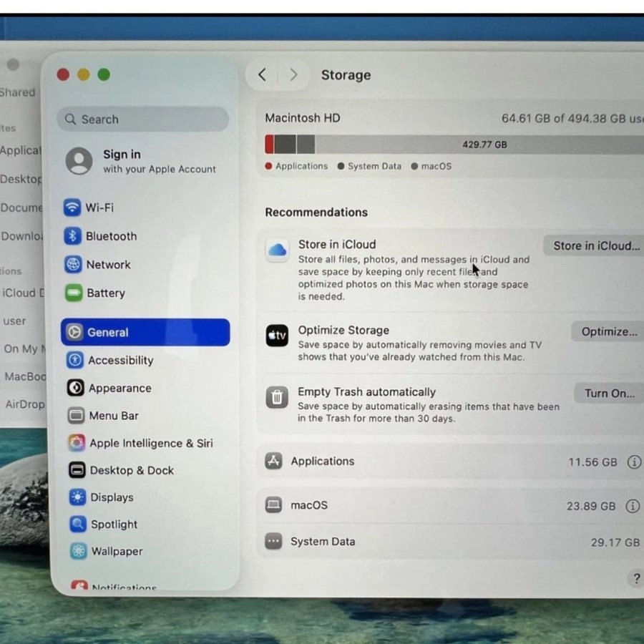Open Wi-Fi settings in sidebar
The width and height of the screenshot is (644, 644).
[x=99, y=208]
